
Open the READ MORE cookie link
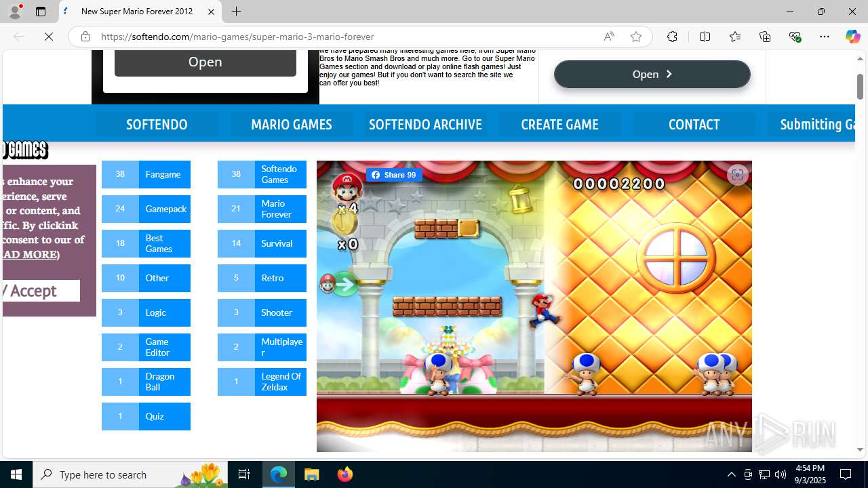(30, 254)
